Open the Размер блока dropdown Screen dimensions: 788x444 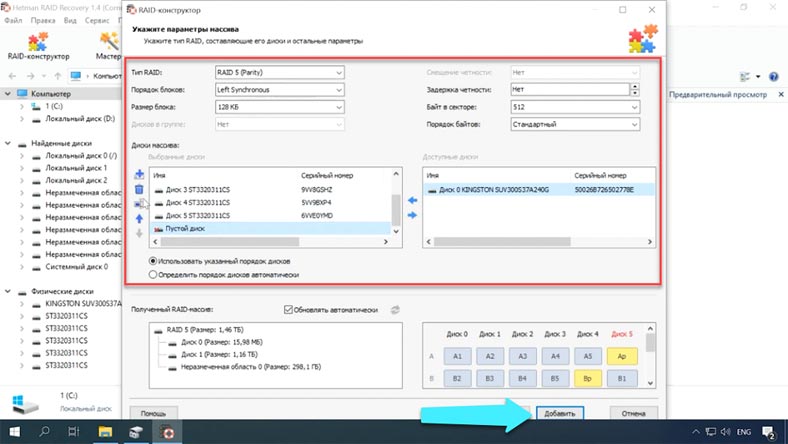[x=278, y=107]
